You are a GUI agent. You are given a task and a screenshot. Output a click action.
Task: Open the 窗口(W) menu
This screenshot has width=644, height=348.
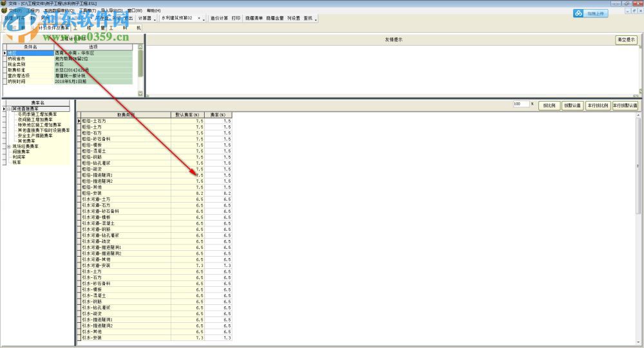pyautogui.click(x=135, y=11)
